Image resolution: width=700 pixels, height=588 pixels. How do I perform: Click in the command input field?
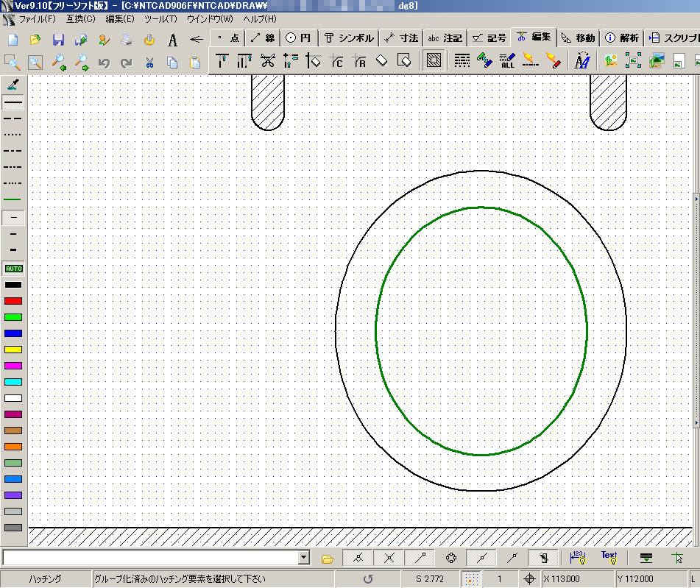(x=151, y=558)
